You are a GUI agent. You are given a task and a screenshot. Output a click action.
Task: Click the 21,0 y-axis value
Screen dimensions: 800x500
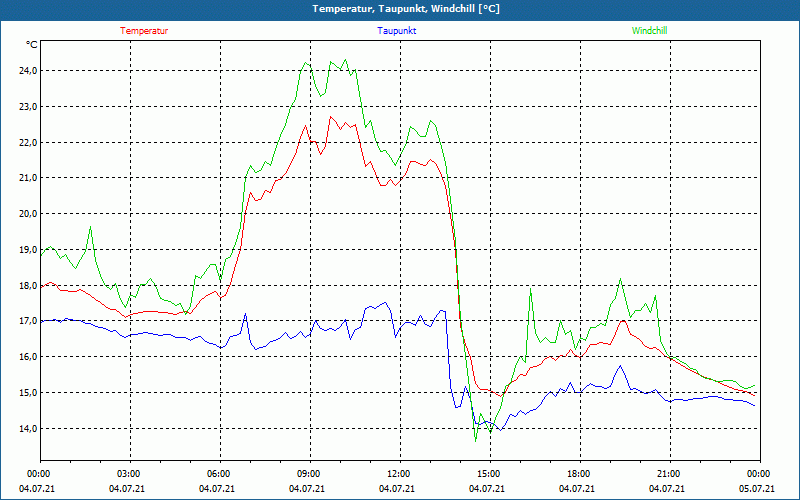point(29,178)
